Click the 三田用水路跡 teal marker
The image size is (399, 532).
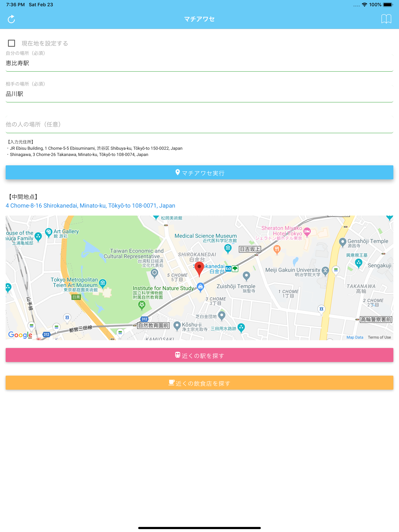coord(241,328)
